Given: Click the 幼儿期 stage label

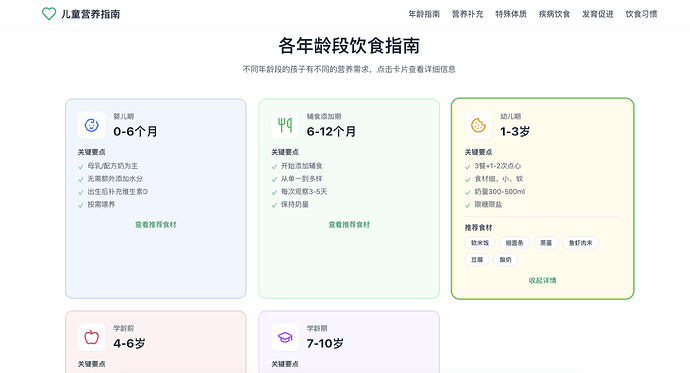Looking at the screenshot, I should coord(510,117).
